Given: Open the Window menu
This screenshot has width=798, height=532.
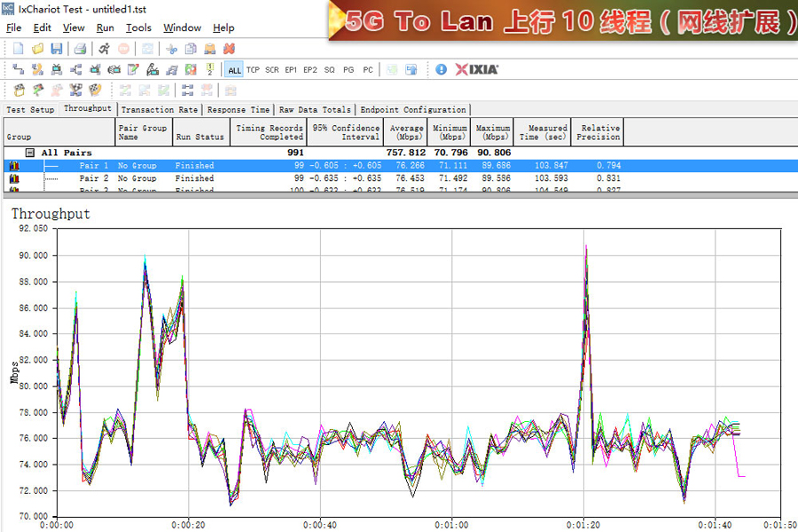Looking at the screenshot, I should click(x=182, y=27).
